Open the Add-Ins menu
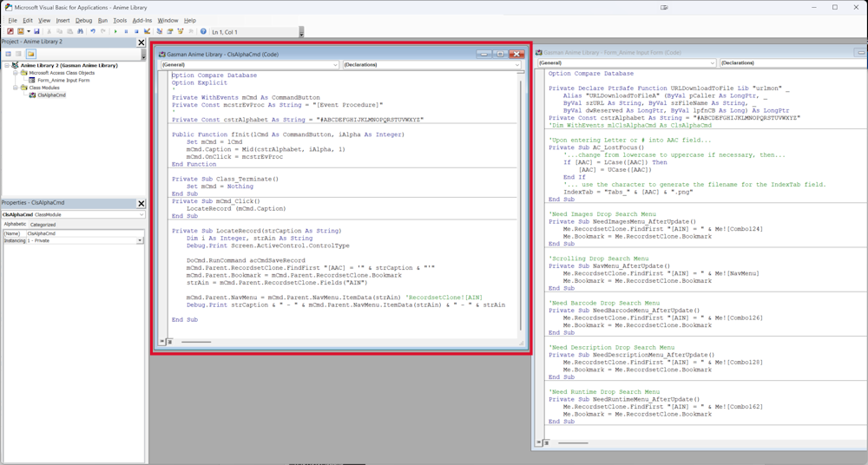 pyautogui.click(x=142, y=21)
